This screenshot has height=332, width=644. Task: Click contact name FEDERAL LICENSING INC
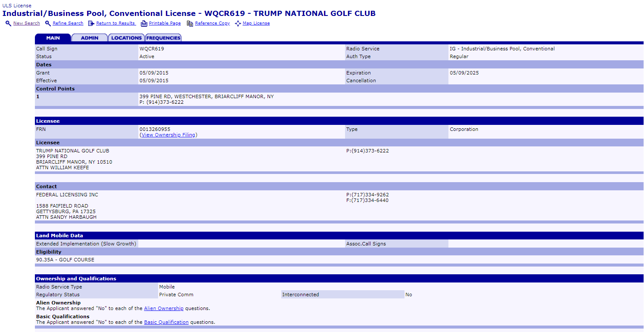tap(67, 195)
